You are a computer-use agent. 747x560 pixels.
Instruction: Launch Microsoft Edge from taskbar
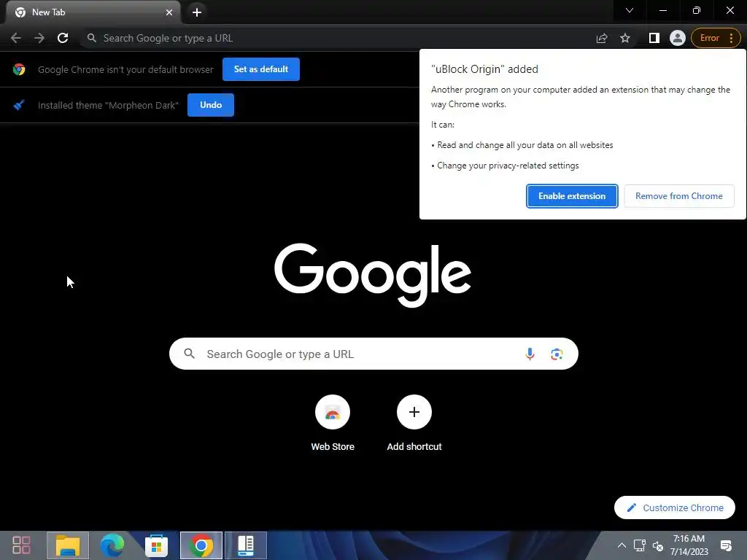112,545
